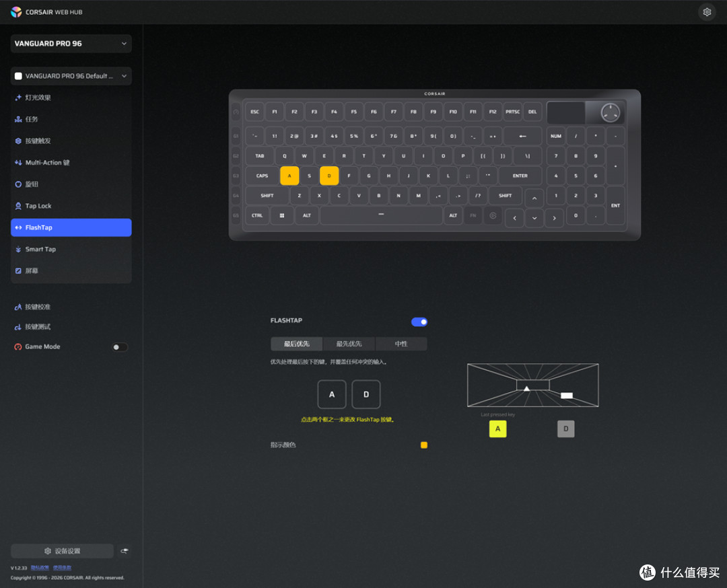Open the 灯光效果 lighting effects section
The height and width of the screenshot is (588, 727).
click(71, 98)
